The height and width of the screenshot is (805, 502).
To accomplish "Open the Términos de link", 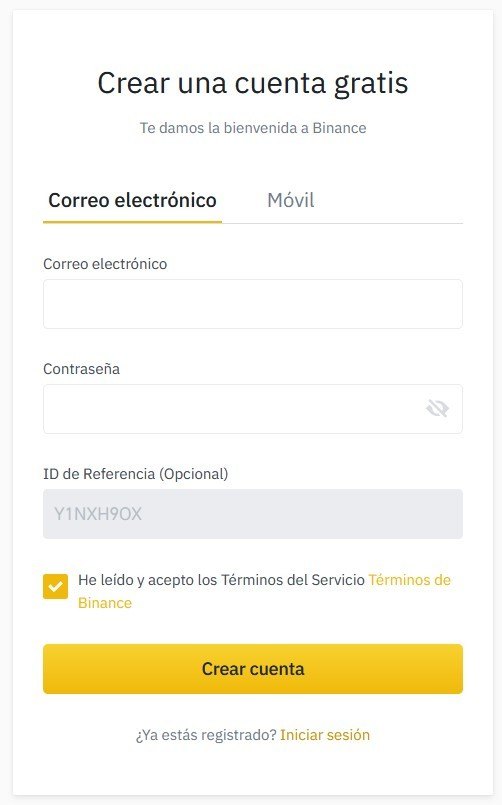I will tap(410, 580).
